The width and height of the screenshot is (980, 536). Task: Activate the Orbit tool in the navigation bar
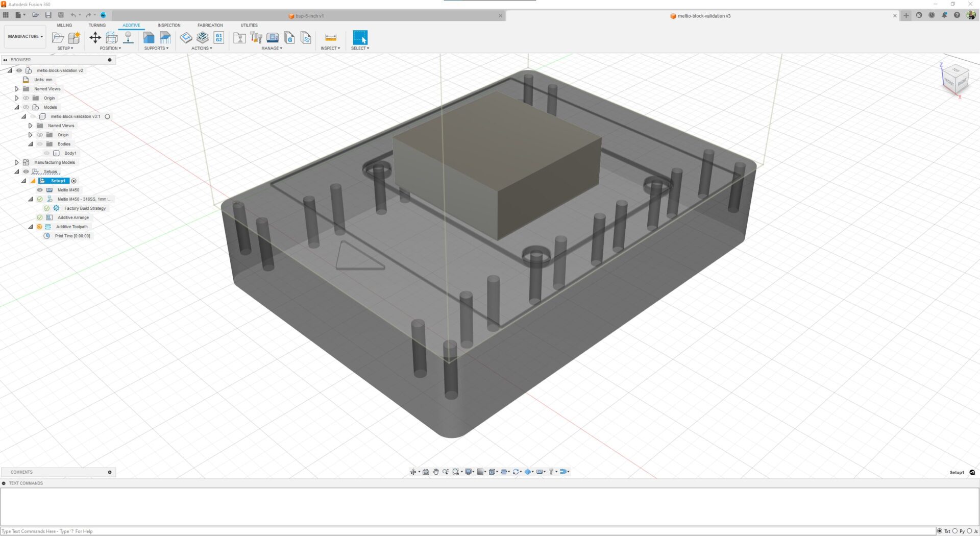pyautogui.click(x=413, y=471)
